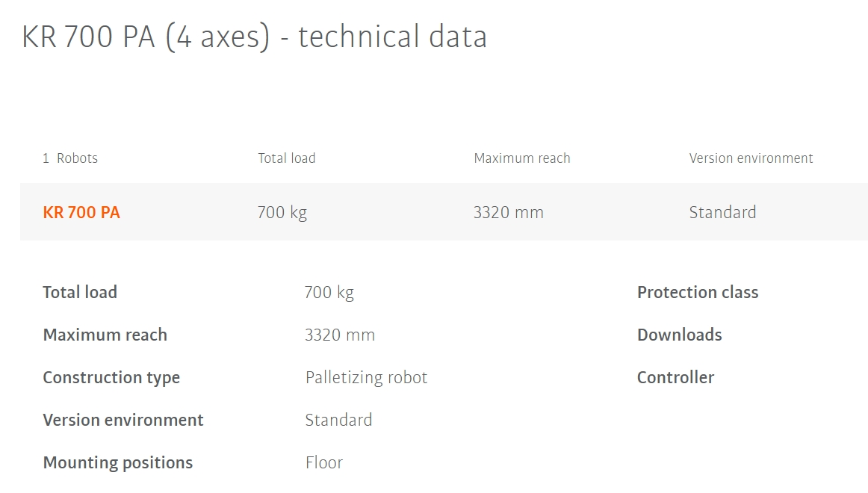868x493 pixels.
Task: Click the 'Total load' table column header
Action: click(287, 158)
